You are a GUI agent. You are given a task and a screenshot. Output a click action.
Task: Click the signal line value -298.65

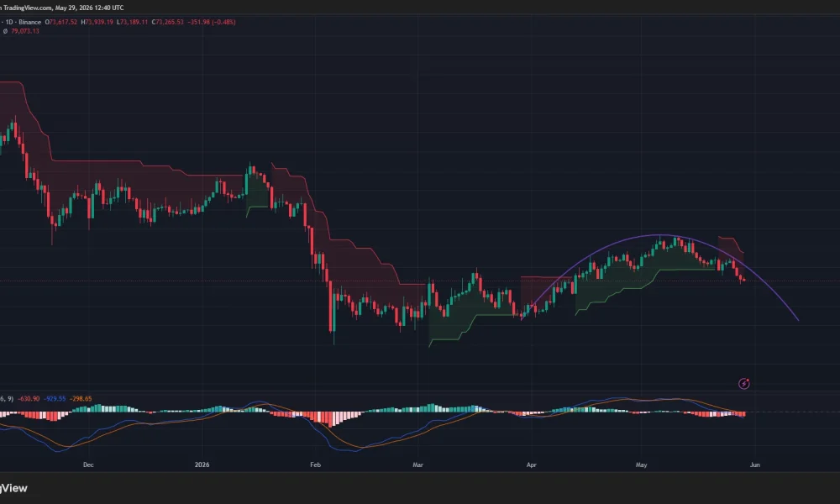point(81,398)
